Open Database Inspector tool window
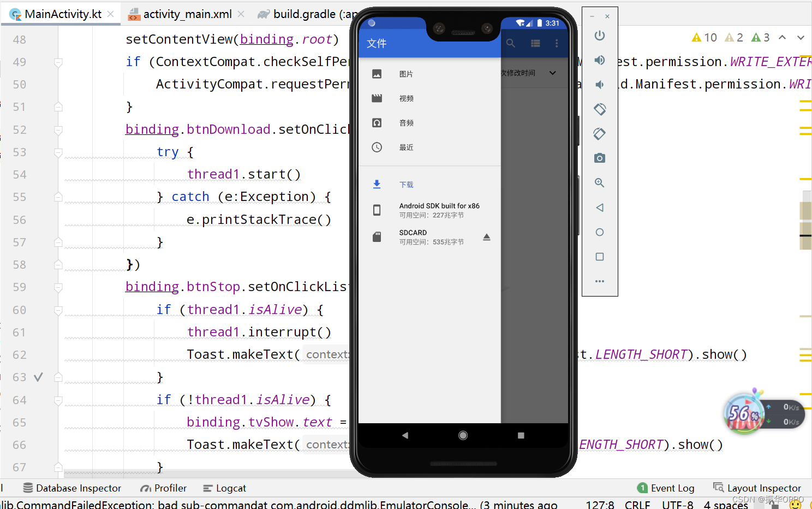This screenshot has height=509, width=812. (x=72, y=488)
